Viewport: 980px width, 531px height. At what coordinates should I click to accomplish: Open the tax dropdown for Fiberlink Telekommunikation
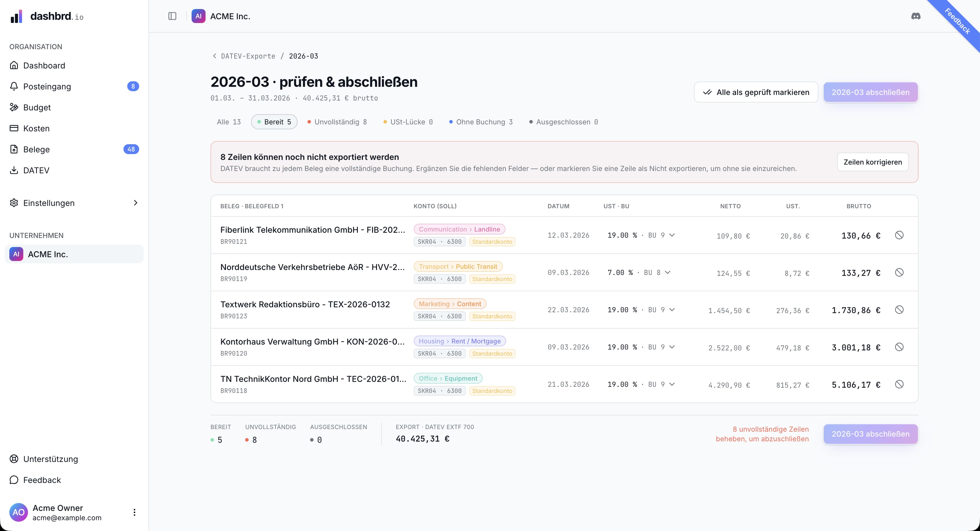(641, 235)
